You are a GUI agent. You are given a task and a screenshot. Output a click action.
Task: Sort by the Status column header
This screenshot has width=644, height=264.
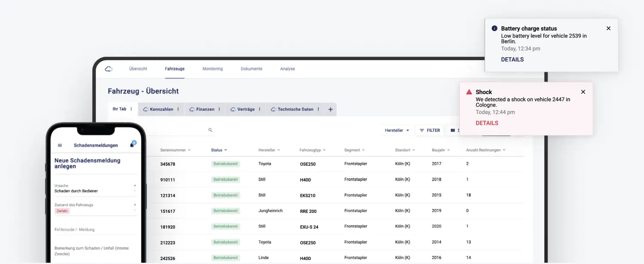(219, 150)
